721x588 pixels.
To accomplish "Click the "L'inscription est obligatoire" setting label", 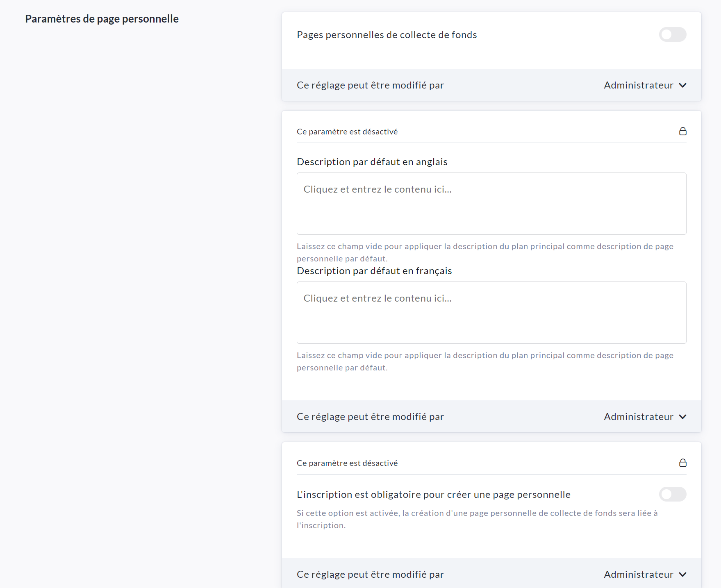I will [x=433, y=495].
